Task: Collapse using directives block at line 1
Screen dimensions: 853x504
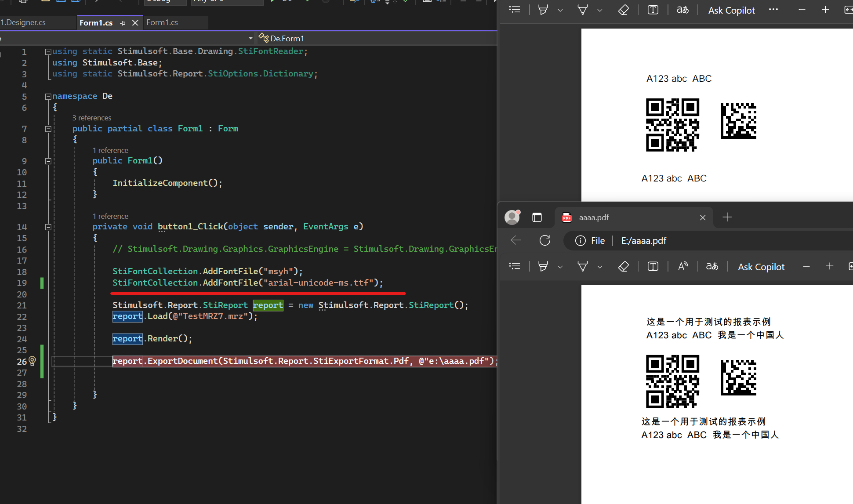Action: (48, 51)
